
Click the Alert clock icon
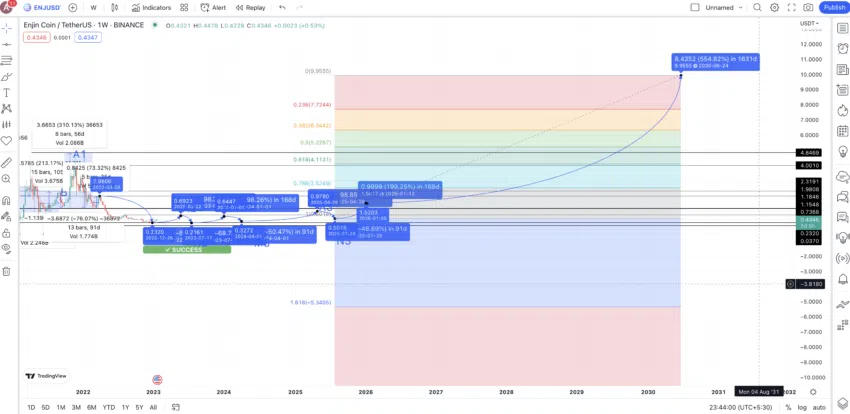(205, 8)
